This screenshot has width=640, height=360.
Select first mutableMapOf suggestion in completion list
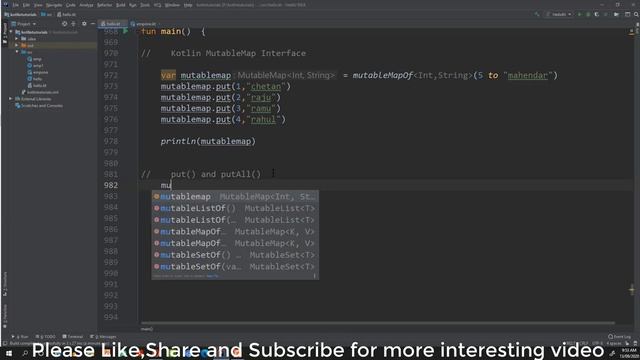[x=235, y=231]
